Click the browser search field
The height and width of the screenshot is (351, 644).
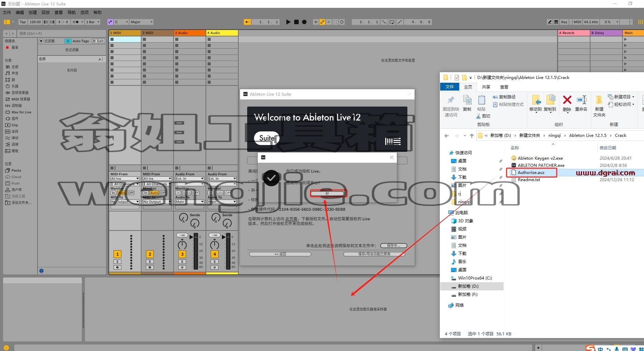(x=61, y=33)
